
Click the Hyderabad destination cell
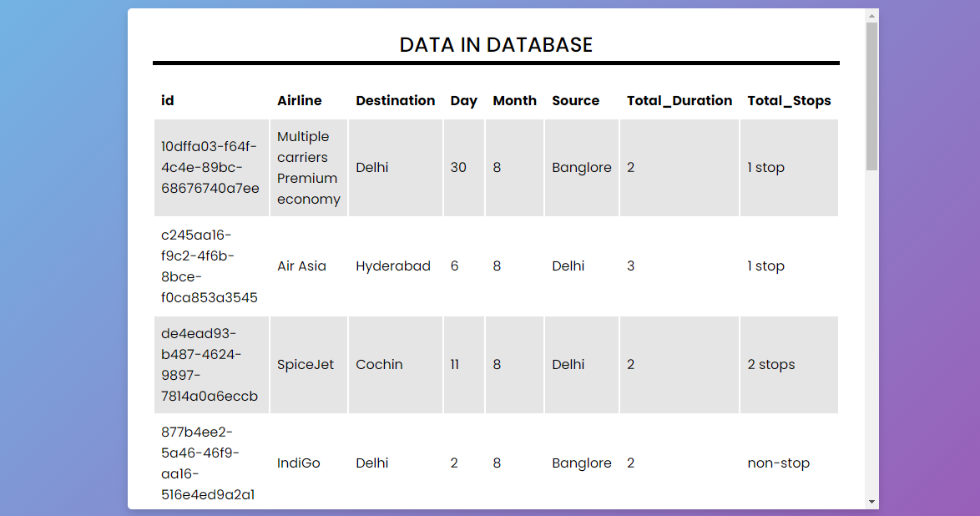(392, 266)
